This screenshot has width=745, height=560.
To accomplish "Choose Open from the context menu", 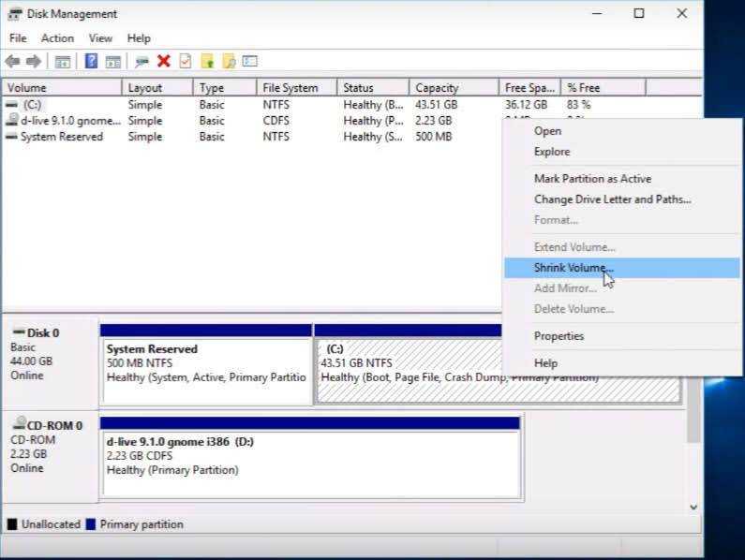I will (x=622, y=131).
